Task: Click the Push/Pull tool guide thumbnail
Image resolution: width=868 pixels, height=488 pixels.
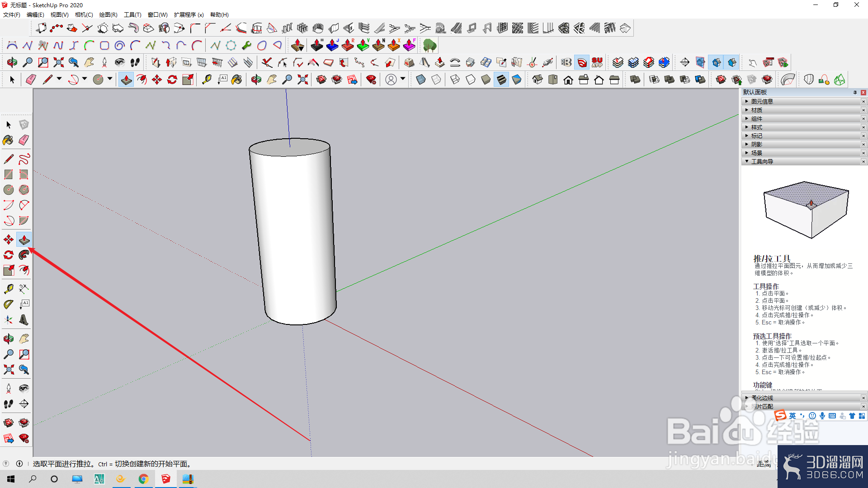Action: (x=806, y=210)
